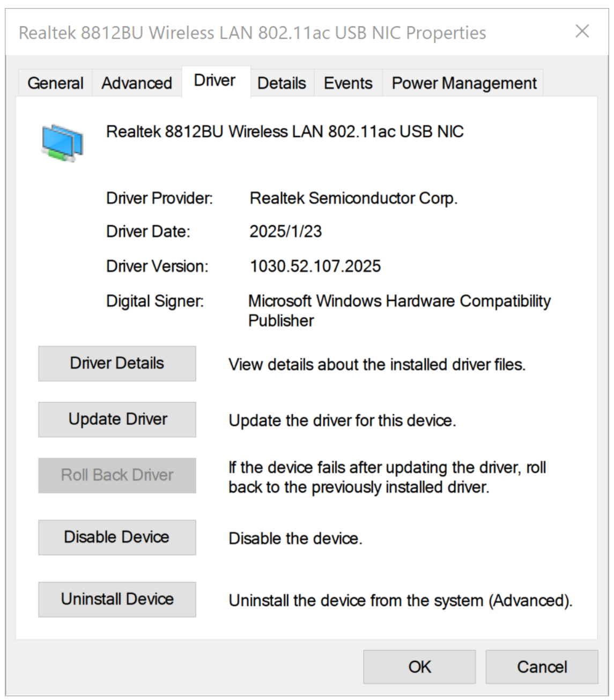The image size is (614, 700).
Task: Click the greyed-out Roll Back Driver button
Action: 117,475
